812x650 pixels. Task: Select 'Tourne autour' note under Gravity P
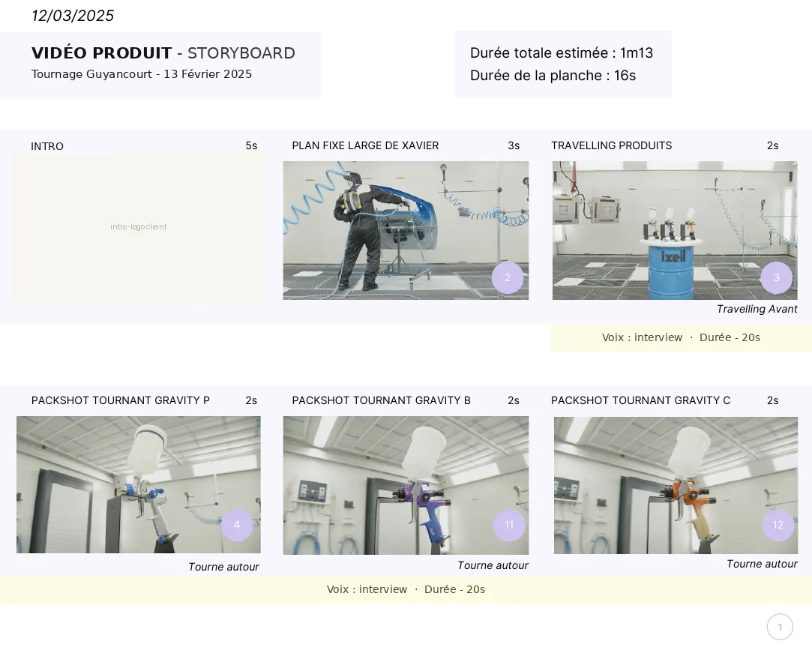(x=223, y=567)
